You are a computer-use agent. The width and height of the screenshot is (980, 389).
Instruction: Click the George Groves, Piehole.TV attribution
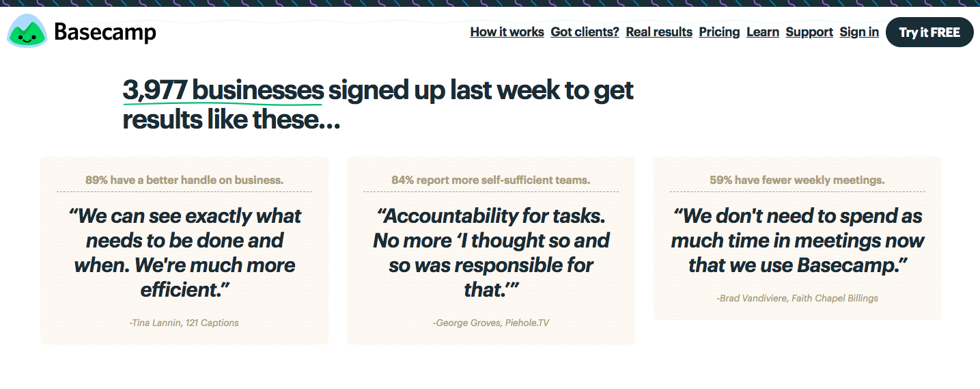(490, 323)
